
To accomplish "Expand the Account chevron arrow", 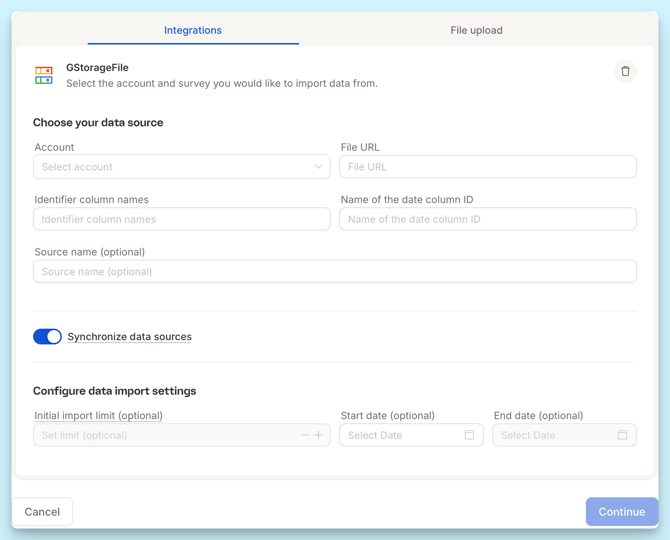I will [318, 167].
